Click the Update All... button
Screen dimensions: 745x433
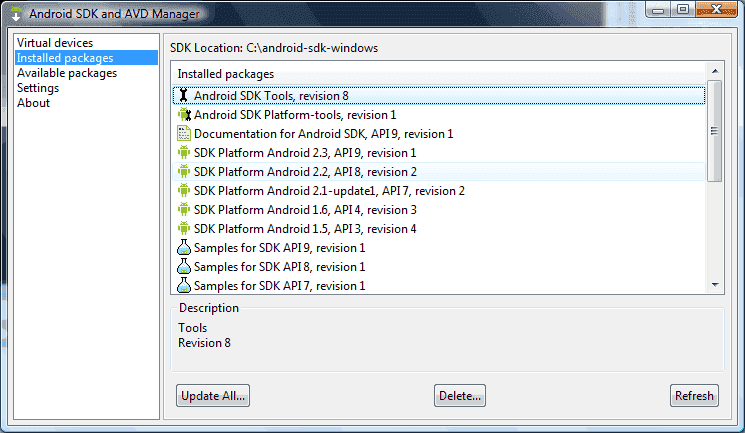coord(213,396)
